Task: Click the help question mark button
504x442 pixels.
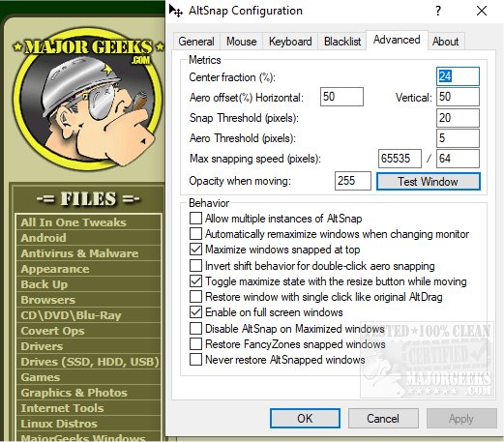Action: 438,12
